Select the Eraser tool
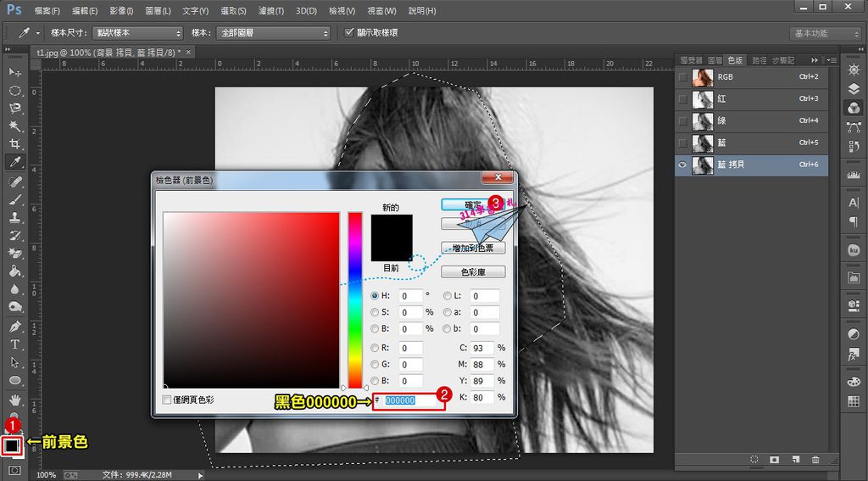868x481 pixels. 15,254
